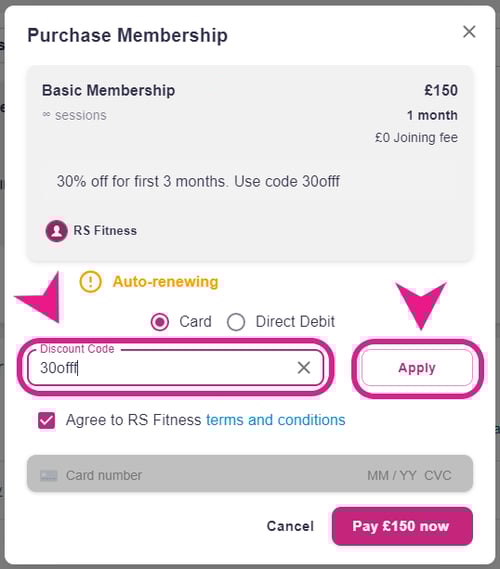500x569 pixels.
Task: Cancel the membership purchase
Action: point(290,526)
